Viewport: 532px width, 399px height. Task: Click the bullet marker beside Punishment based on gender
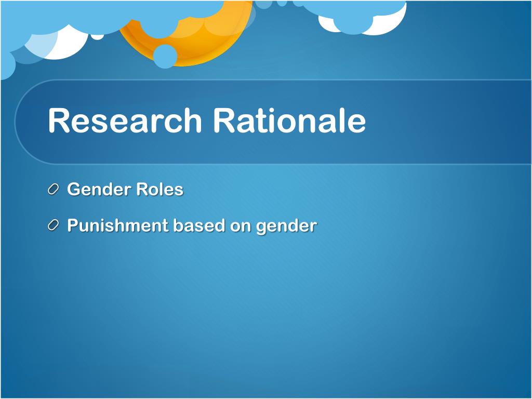click(54, 225)
